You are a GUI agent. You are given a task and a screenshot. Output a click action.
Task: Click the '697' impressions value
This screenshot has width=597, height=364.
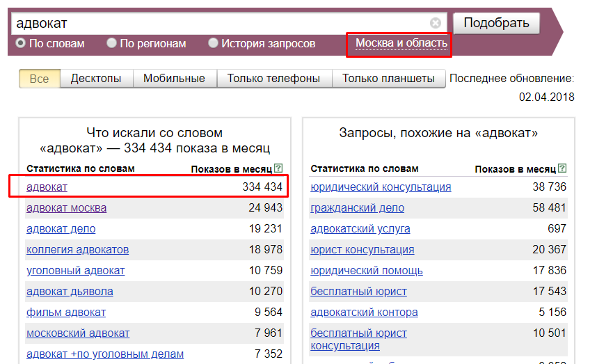point(557,229)
